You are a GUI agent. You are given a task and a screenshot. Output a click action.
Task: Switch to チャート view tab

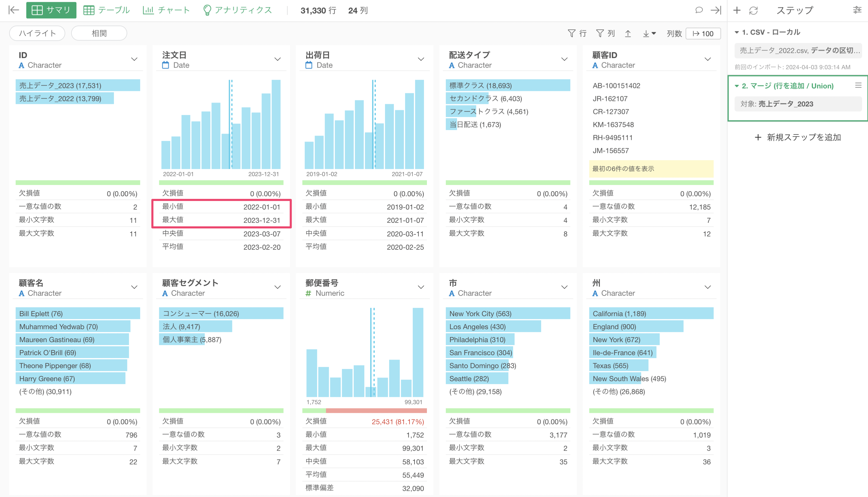(x=166, y=10)
